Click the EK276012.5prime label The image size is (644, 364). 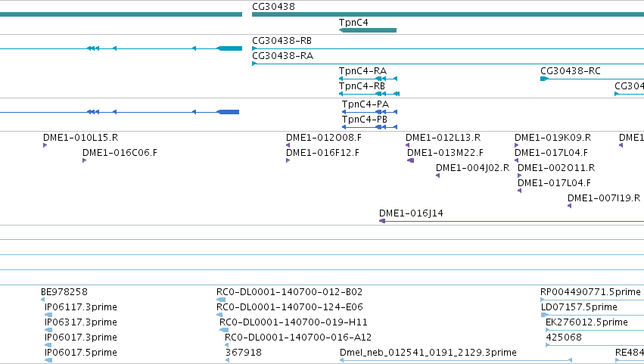point(586,322)
